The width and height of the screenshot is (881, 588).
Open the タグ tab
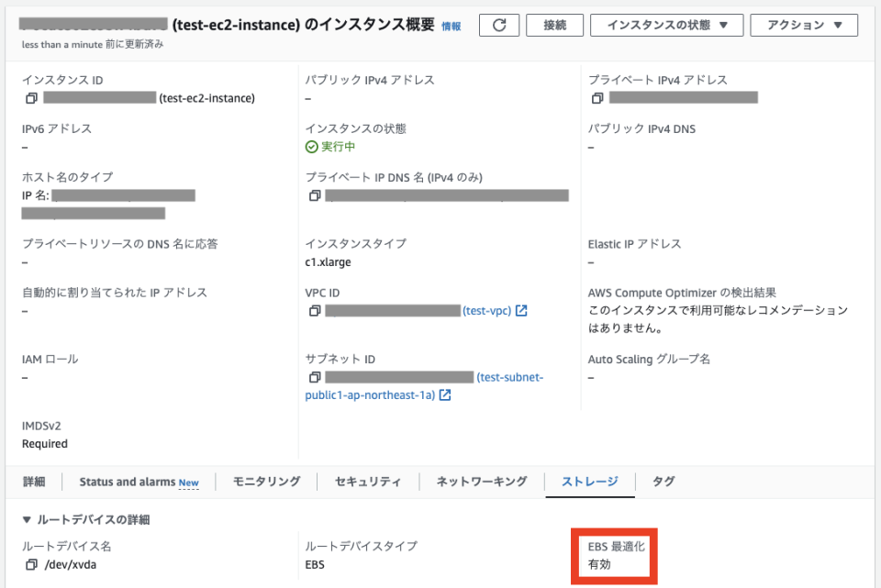click(x=664, y=481)
